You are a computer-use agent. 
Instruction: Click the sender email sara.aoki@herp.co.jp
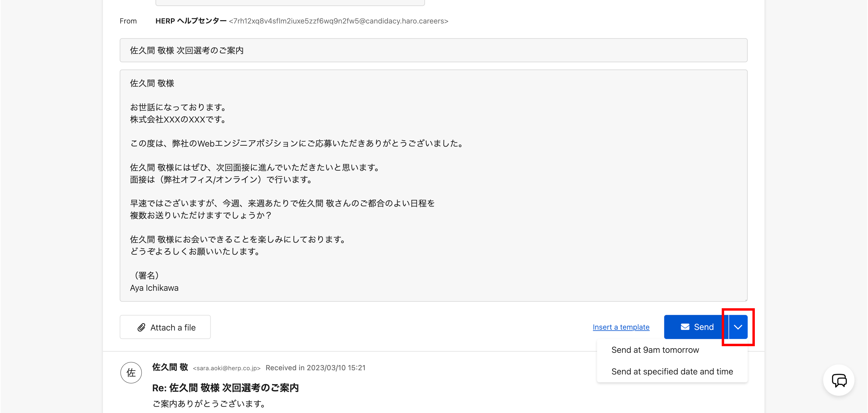coord(226,368)
